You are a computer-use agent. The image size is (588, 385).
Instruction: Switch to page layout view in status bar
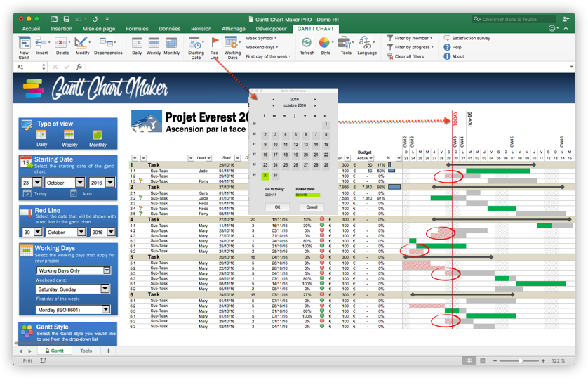click(x=483, y=360)
